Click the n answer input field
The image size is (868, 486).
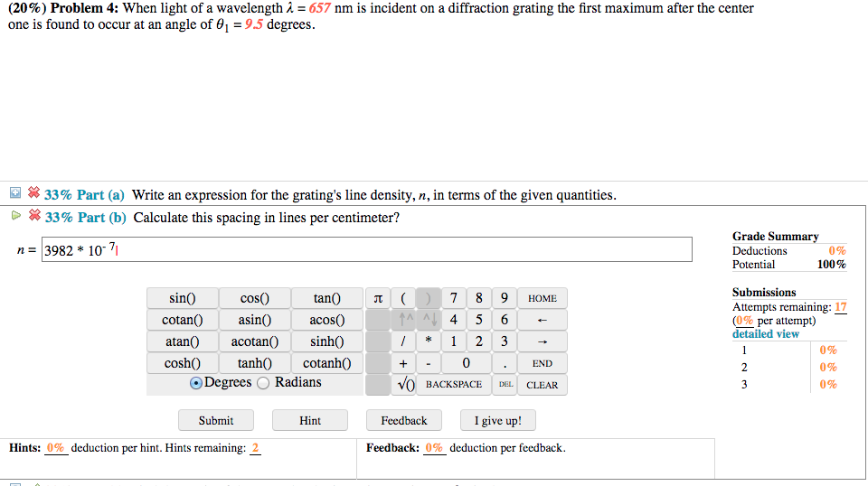(366, 250)
